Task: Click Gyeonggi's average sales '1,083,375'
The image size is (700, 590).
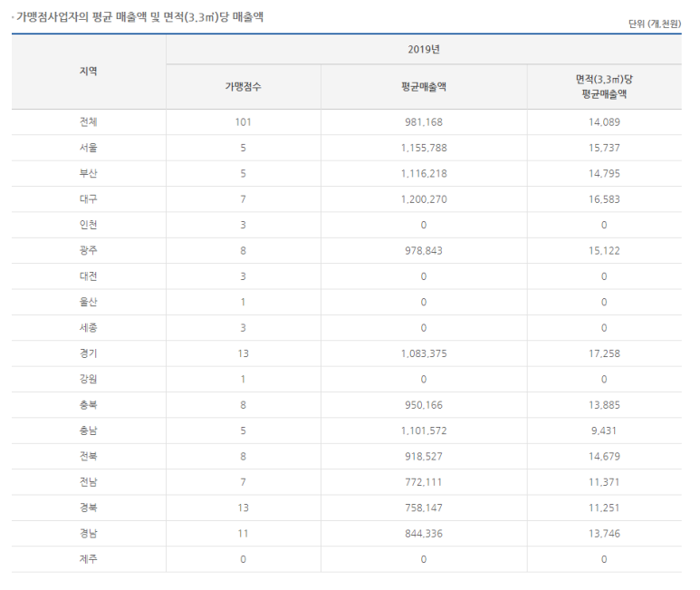Action: 423,353
